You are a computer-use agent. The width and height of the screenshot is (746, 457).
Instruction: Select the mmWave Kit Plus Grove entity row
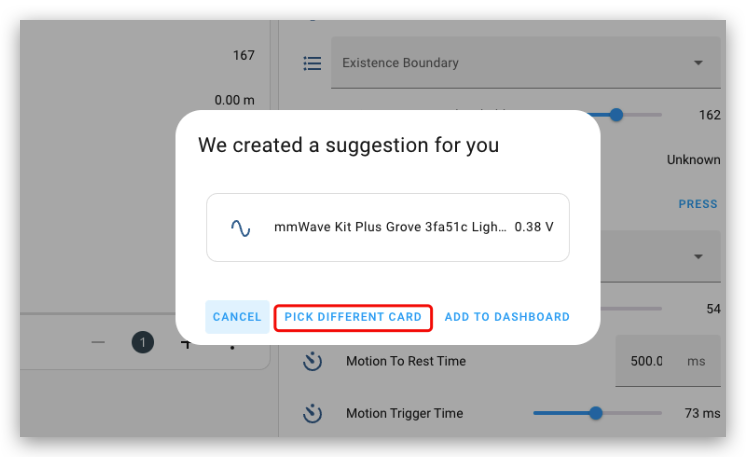coord(388,227)
